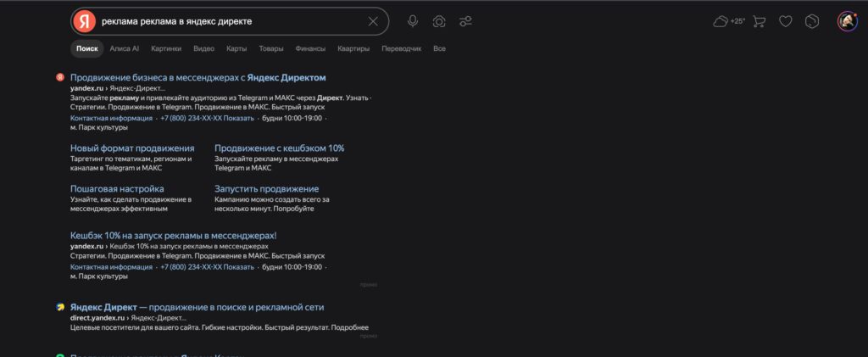Open the Все services tab
This screenshot has width=868, height=357.
[x=440, y=48]
